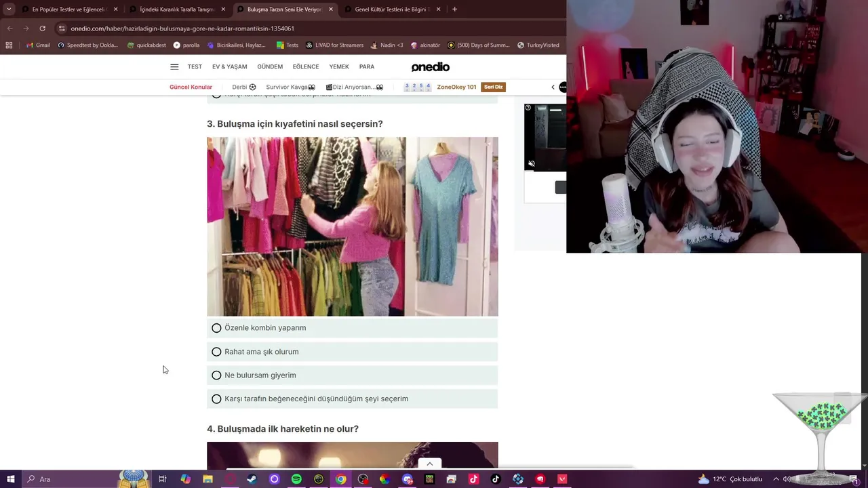This screenshot has width=868, height=488.
Task: Open the GÜNDEM menu item
Action: click(270, 66)
